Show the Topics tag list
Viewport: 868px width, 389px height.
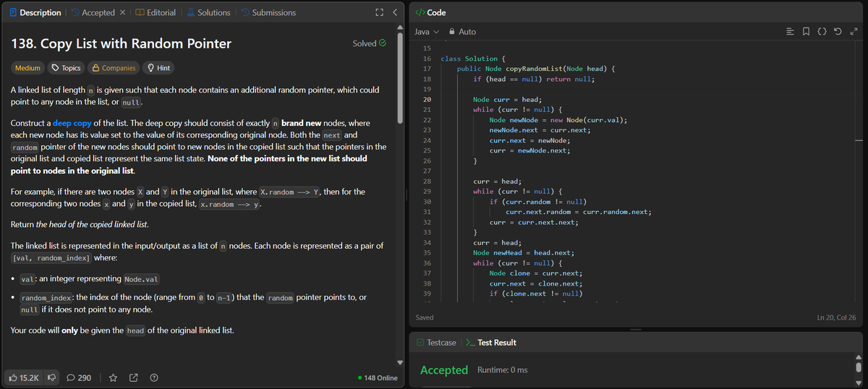tap(66, 68)
